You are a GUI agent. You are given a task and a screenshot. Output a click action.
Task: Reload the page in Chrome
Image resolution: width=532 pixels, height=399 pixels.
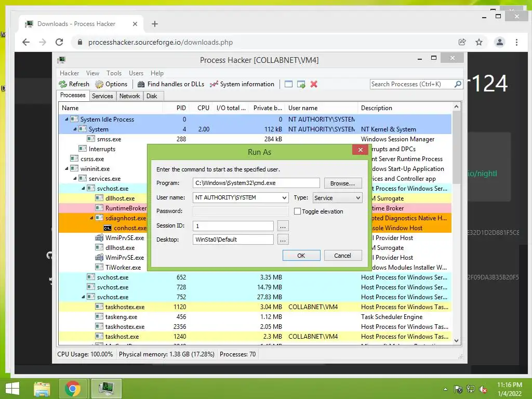pyautogui.click(x=59, y=42)
